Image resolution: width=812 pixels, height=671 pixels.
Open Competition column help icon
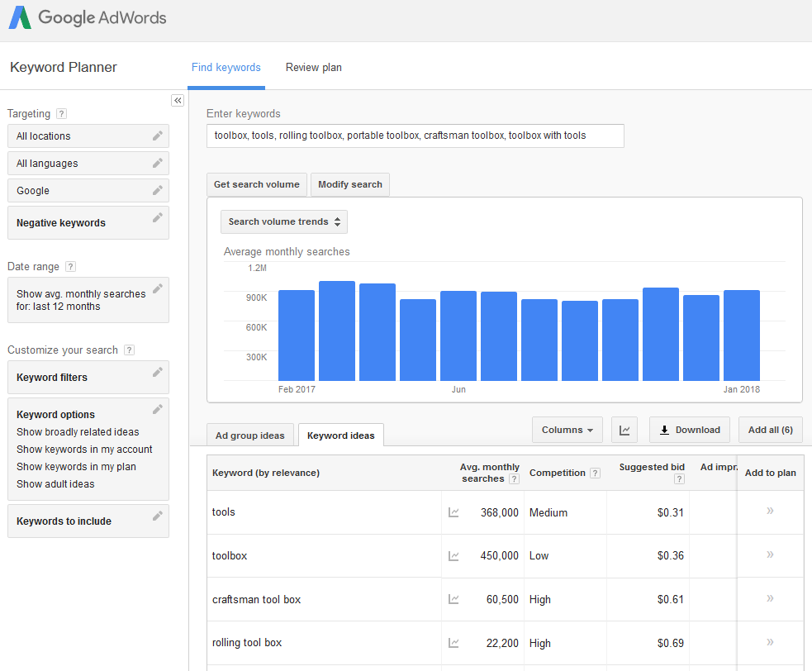(x=596, y=473)
